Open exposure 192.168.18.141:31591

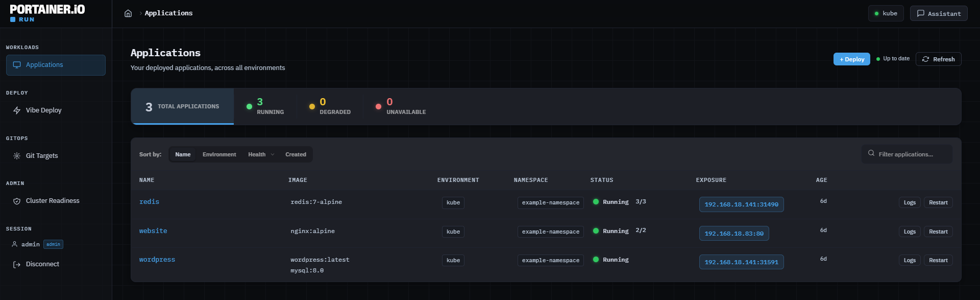click(x=742, y=262)
